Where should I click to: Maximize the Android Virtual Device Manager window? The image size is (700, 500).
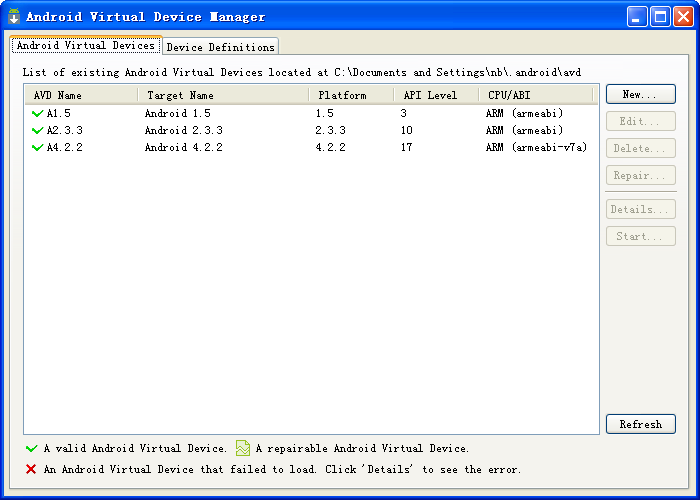coord(660,17)
